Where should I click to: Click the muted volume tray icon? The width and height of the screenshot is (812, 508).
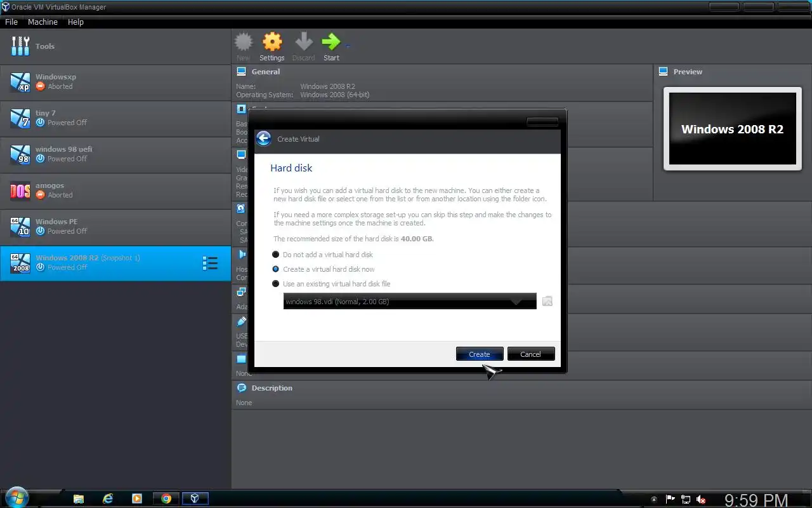701,500
